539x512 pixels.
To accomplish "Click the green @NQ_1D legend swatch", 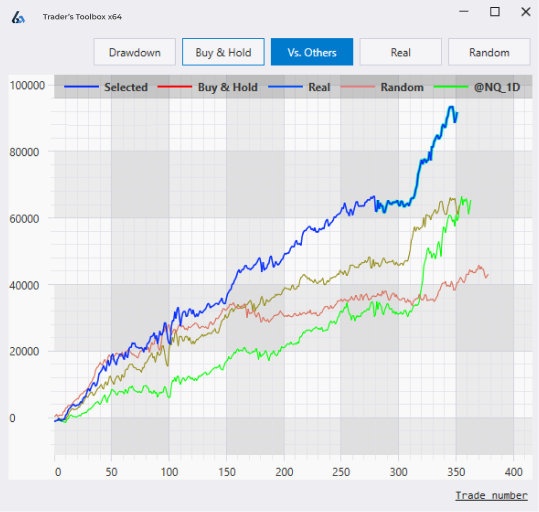I will (451, 87).
